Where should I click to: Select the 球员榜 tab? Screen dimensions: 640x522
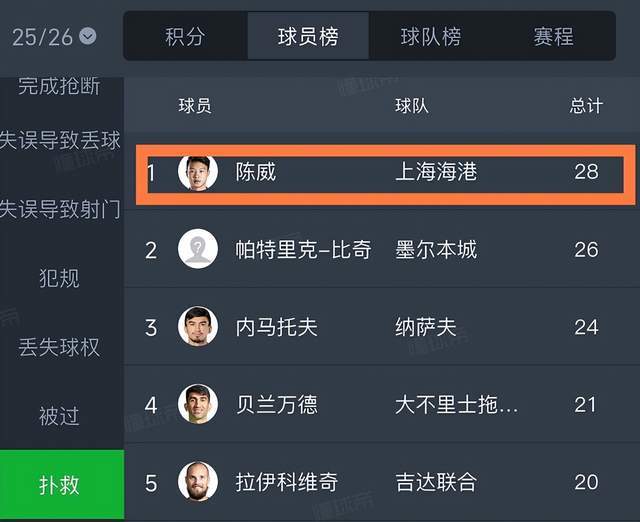308,37
